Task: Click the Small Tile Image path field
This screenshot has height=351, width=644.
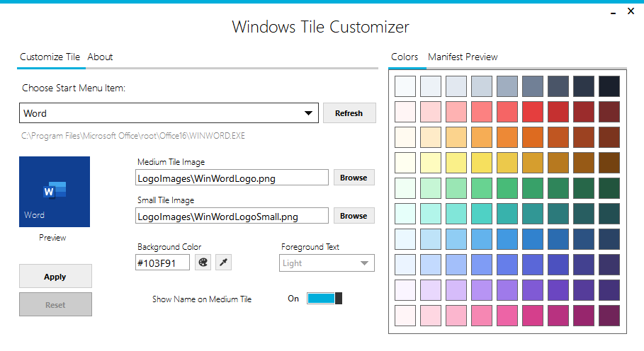Action: [x=232, y=216]
